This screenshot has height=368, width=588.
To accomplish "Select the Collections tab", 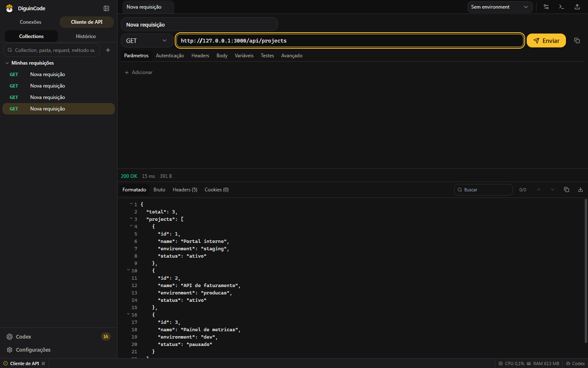I will tap(31, 36).
